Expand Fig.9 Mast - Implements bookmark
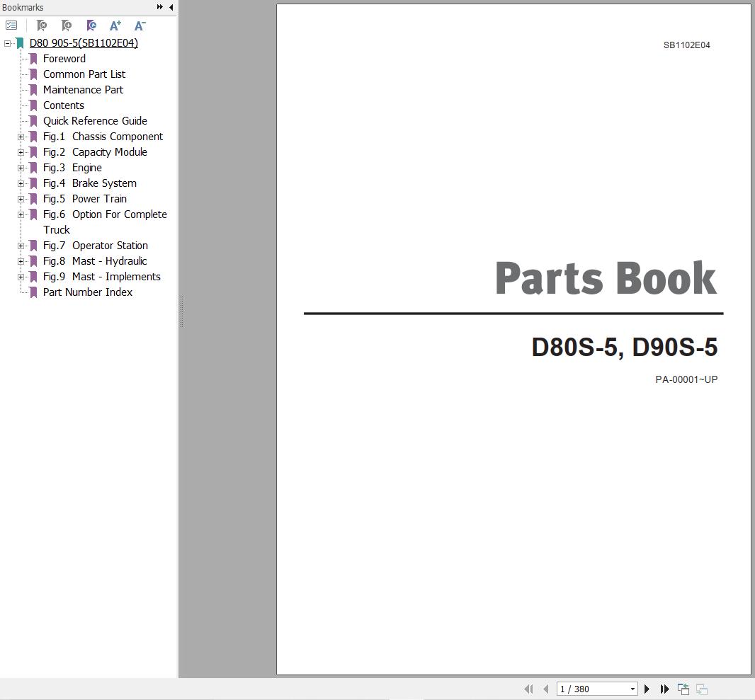The width and height of the screenshot is (755, 700). (21, 277)
